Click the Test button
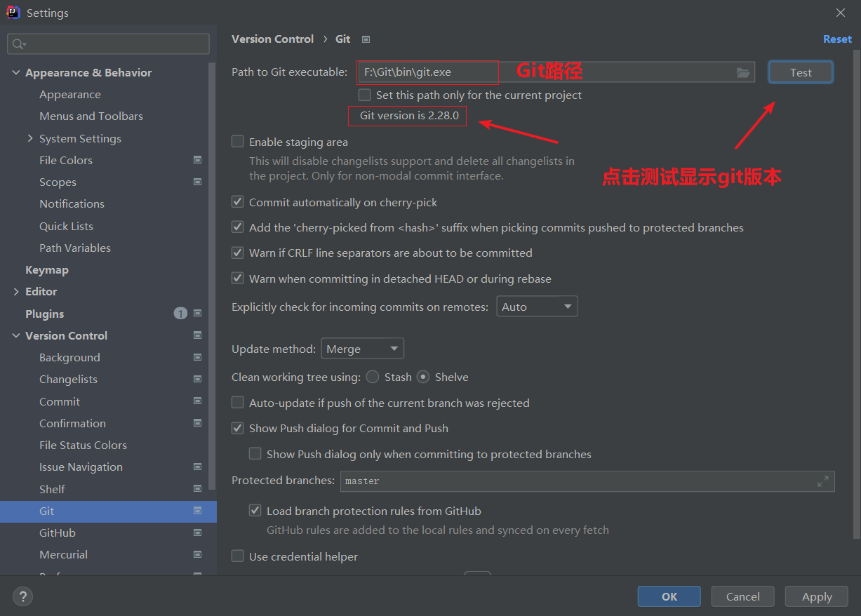 [801, 72]
